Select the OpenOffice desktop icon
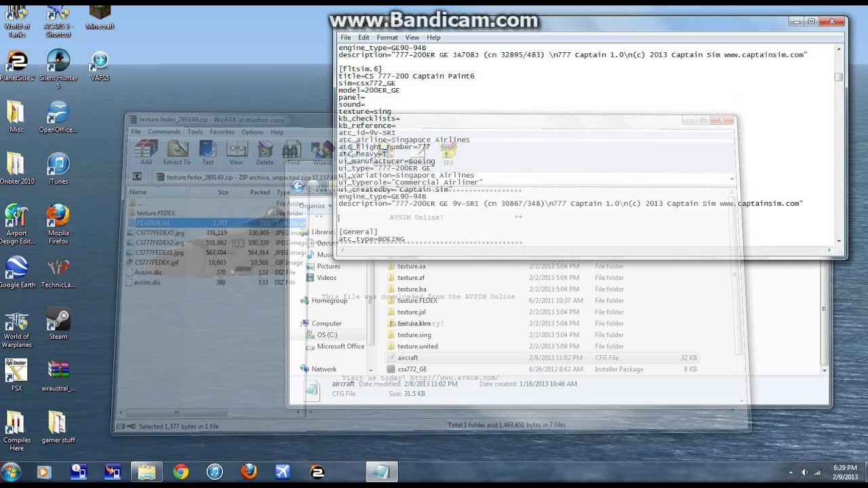The height and width of the screenshot is (488, 868). tap(58, 117)
